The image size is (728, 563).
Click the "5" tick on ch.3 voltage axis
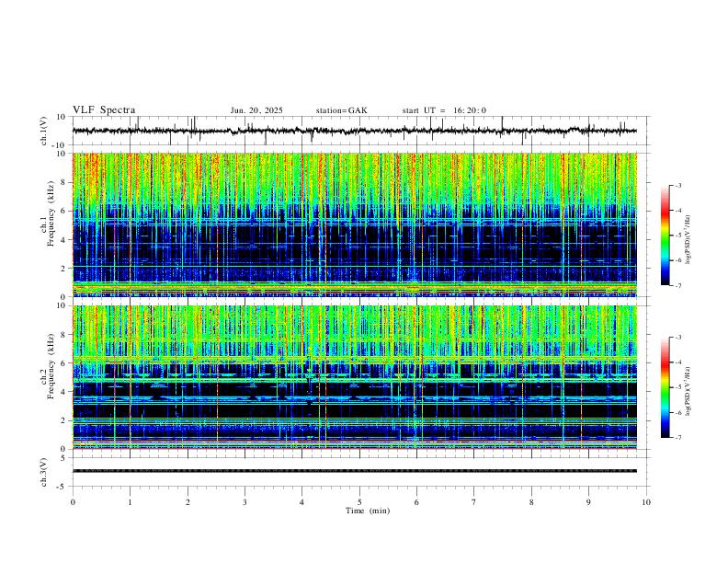pos(63,457)
